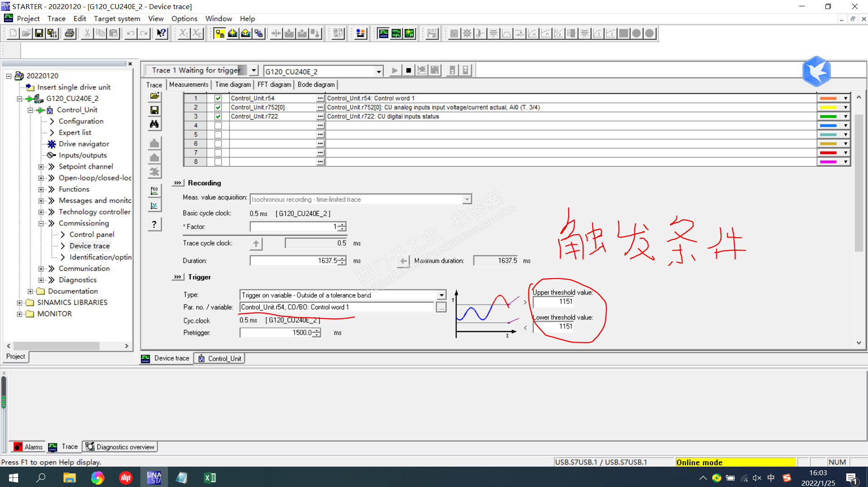This screenshot has height=487, width=868.
Task: Open Windows search from the taskbar
Action: 41,477
